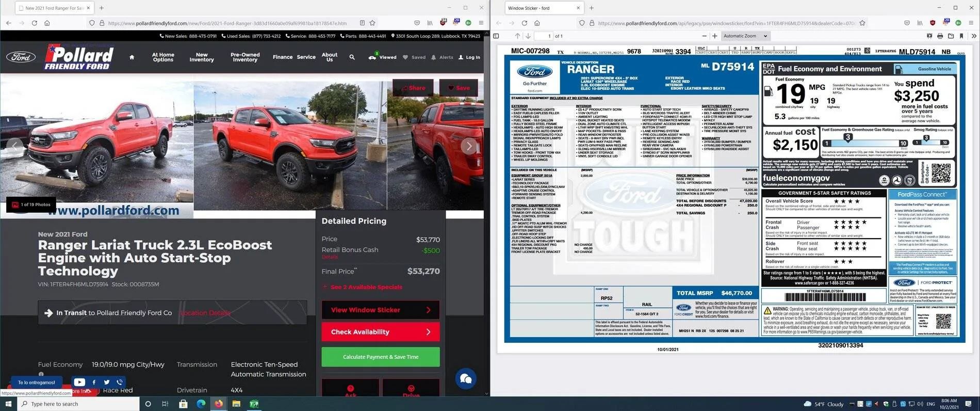Open the Finance menu

click(283, 57)
